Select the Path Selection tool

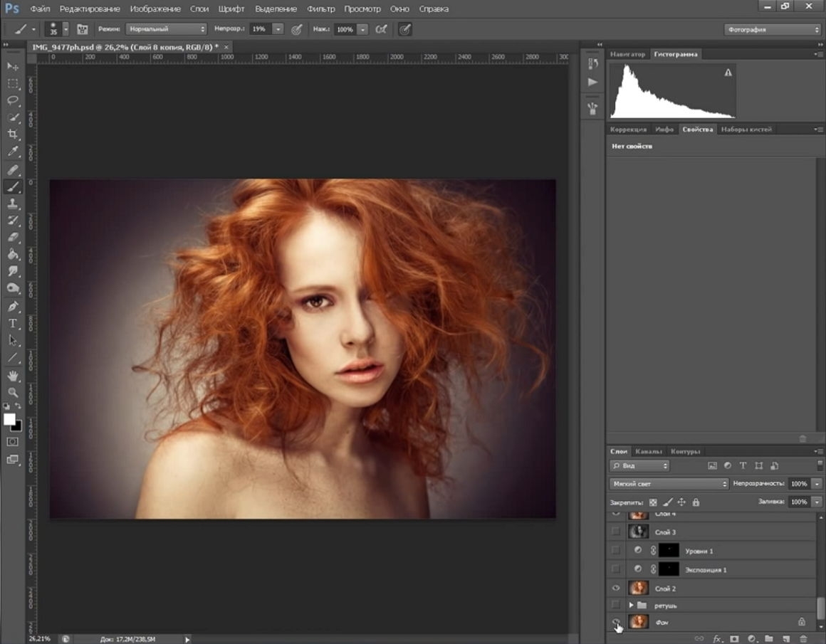point(13,340)
